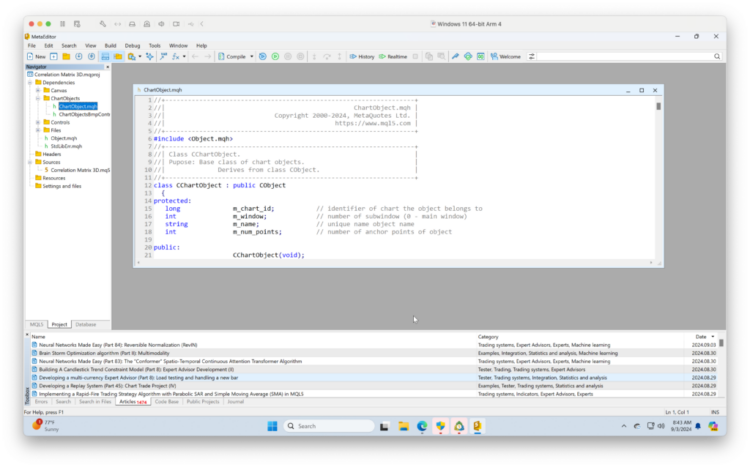
Task: Sort articles by the Date column header
Action: (701, 337)
